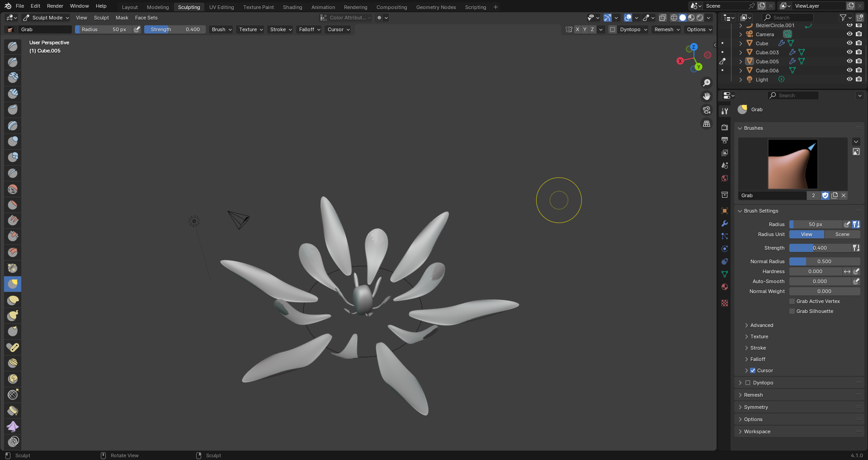Screen dimensions: 868x460
Task: Open the Render properties tab
Action: pyautogui.click(x=725, y=128)
